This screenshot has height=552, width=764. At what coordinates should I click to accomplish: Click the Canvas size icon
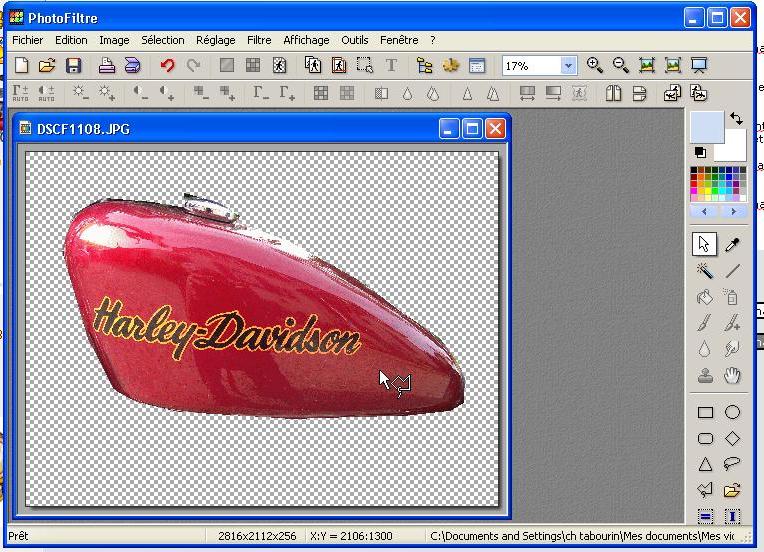(339, 65)
